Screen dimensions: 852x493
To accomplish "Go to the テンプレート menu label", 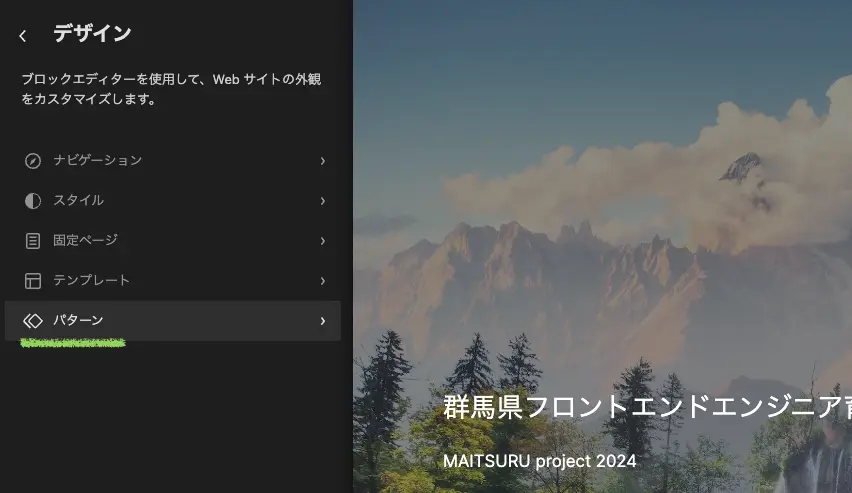I will [x=91, y=280].
